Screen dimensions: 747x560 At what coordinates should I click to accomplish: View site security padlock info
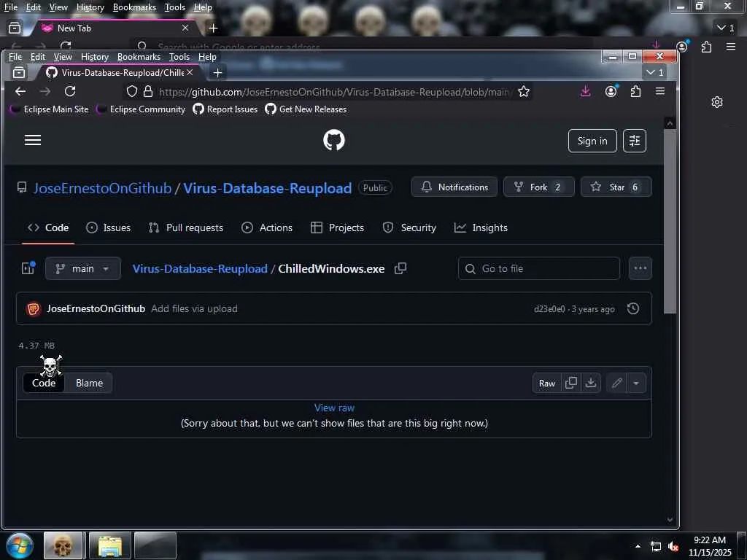click(148, 91)
